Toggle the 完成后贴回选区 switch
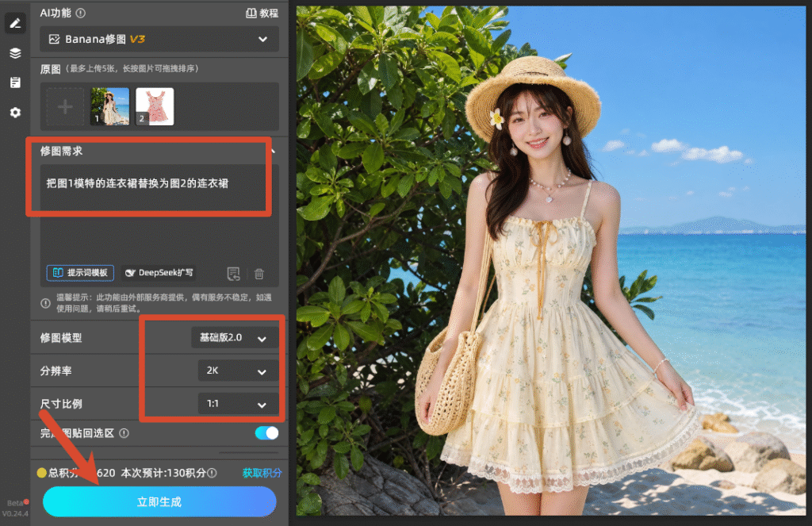812x526 pixels. point(266,433)
